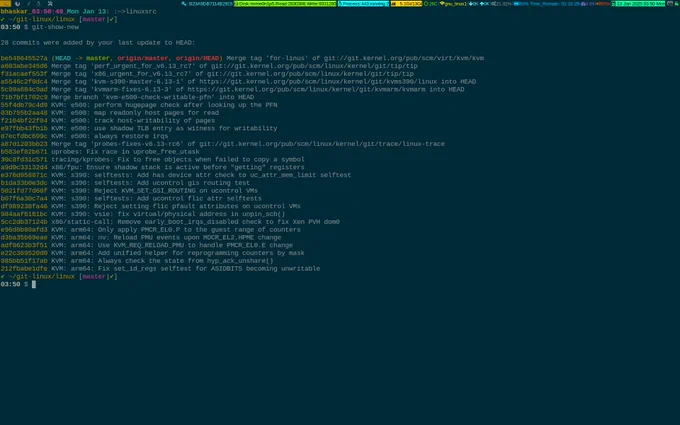Click the origin/master ref label
Image resolution: width=680 pixels, height=425 pixels.
click(143, 58)
